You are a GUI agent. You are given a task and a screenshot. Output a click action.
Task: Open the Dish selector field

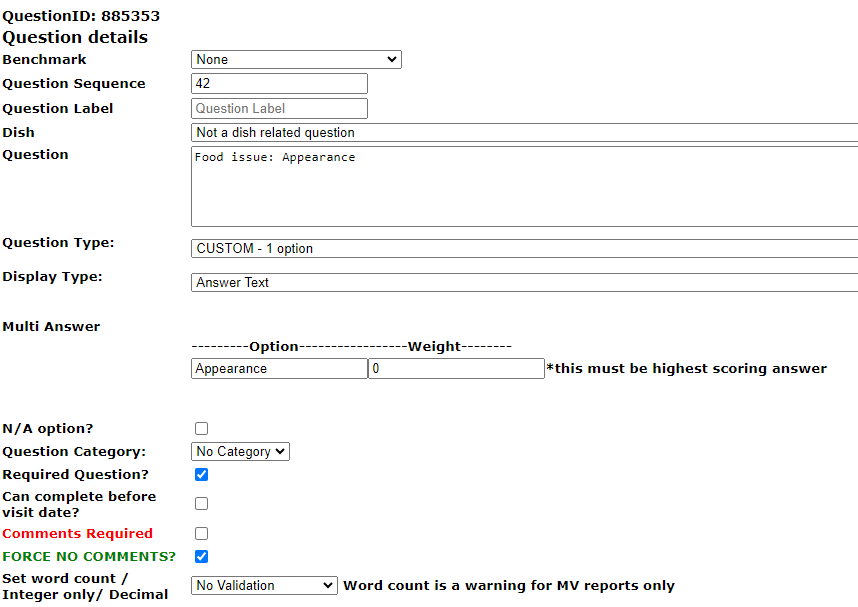[x=524, y=133]
